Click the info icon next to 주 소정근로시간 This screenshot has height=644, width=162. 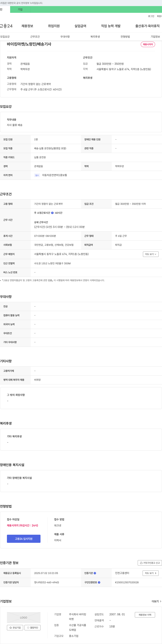52,213
